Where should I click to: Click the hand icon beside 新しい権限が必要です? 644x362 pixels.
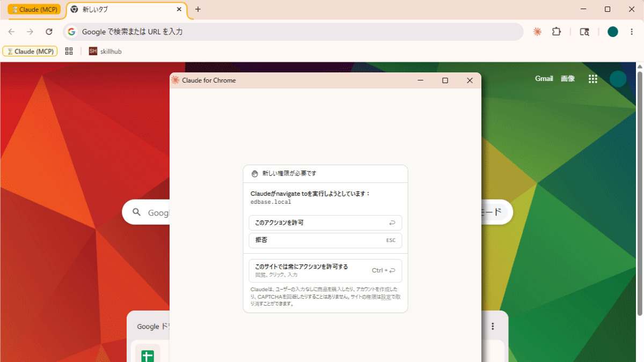click(254, 174)
